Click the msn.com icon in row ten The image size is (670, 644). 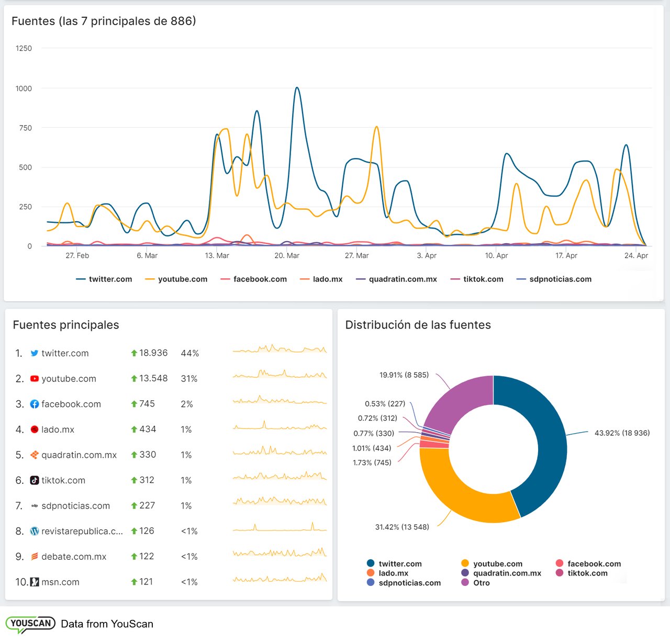point(35,582)
